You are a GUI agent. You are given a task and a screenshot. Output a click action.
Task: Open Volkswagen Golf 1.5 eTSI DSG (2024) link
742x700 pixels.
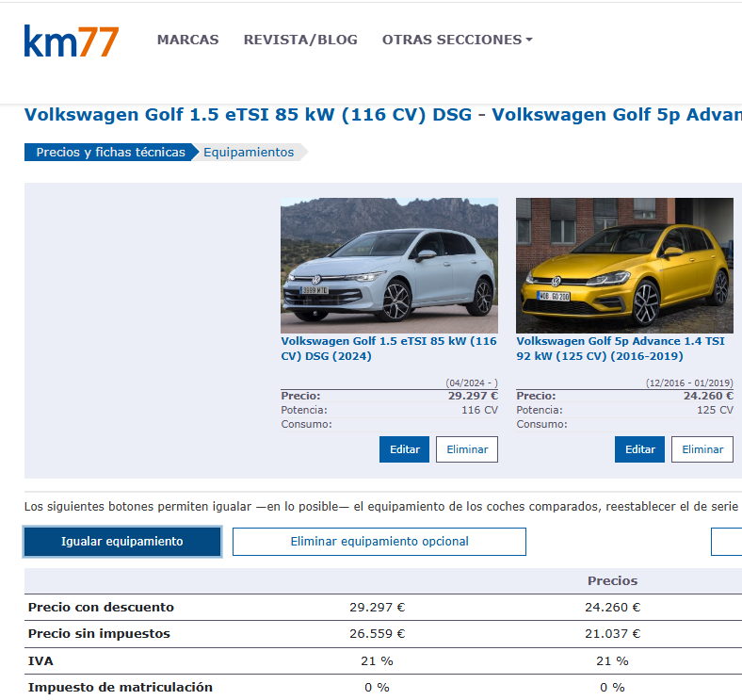click(x=389, y=349)
